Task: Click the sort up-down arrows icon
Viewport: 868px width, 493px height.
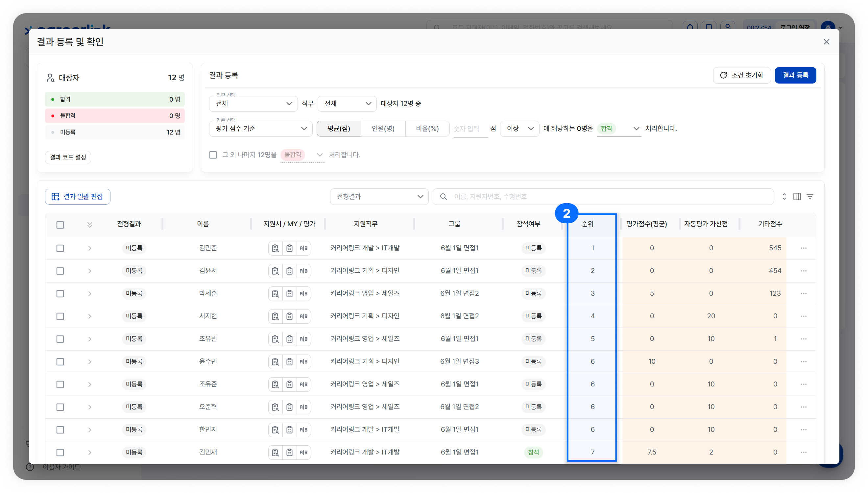Action: (x=784, y=197)
